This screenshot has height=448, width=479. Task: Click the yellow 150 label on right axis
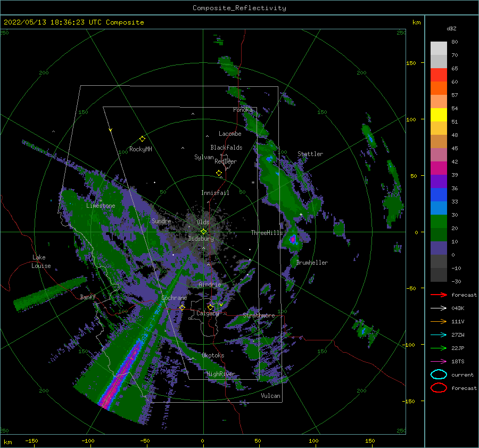pyautogui.click(x=411, y=63)
